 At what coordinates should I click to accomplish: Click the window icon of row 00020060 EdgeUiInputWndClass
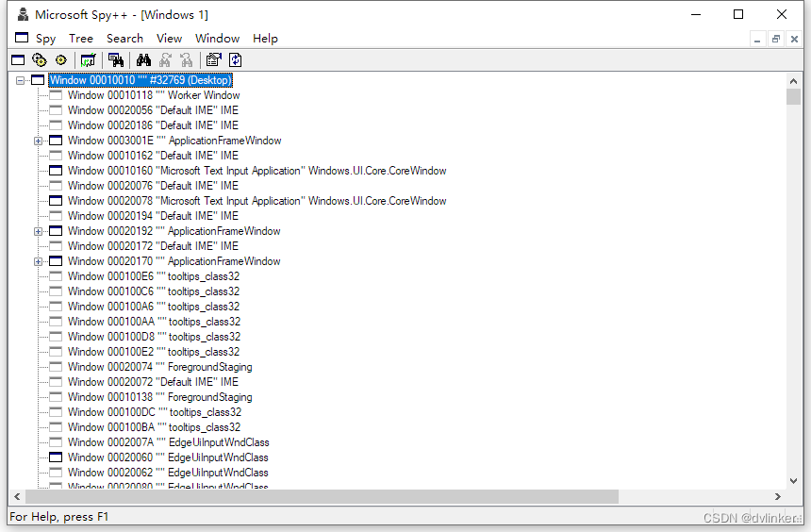56,457
